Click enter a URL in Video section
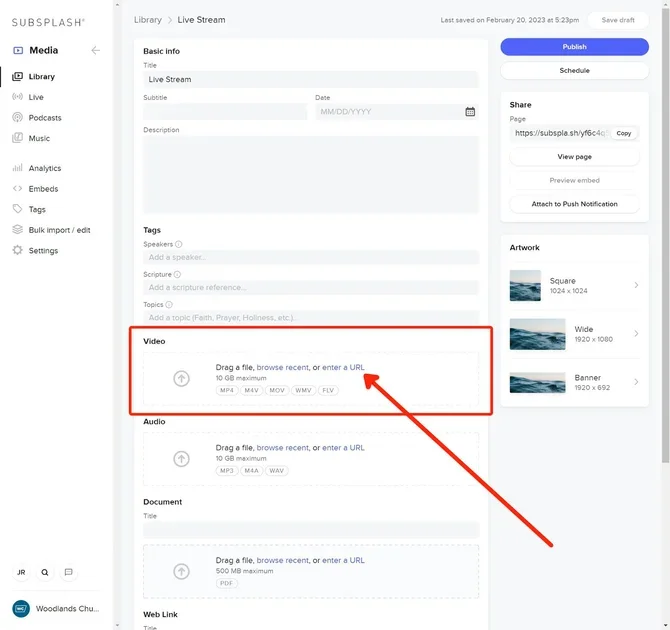 pos(343,367)
